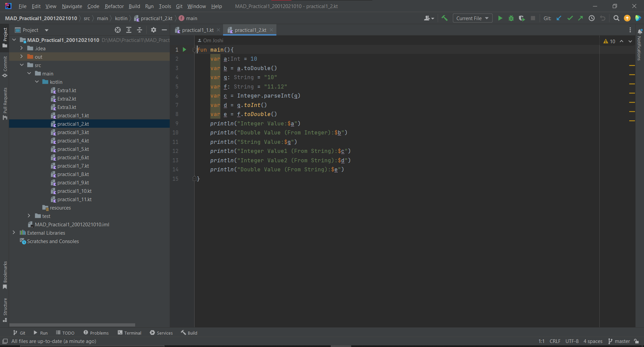
Task: Click the UTF-8 encoding selector
Action: click(572, 341)
